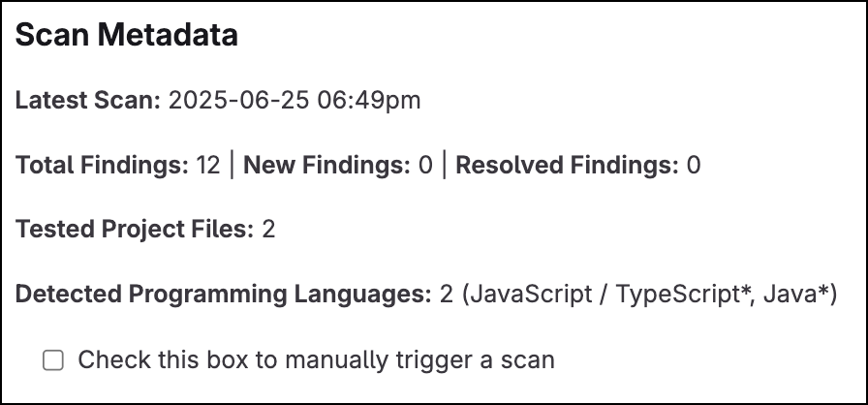Viewport: 868px width, 405px height.
Task: Click the detected languages count 2
Action: point(447,295)
